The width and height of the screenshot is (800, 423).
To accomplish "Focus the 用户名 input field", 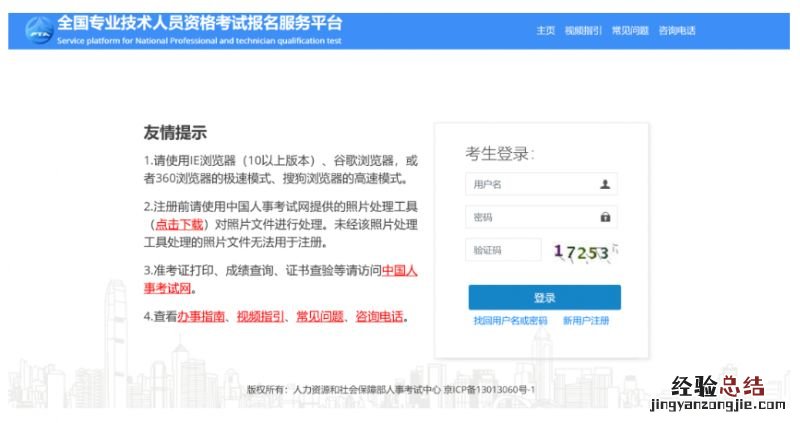I will (x=541, y=184).
